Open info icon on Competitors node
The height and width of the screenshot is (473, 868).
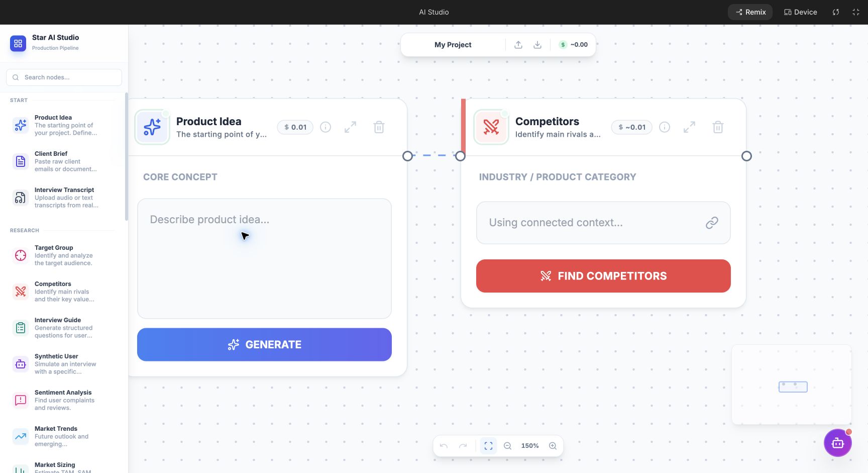[x=665, y=127]
